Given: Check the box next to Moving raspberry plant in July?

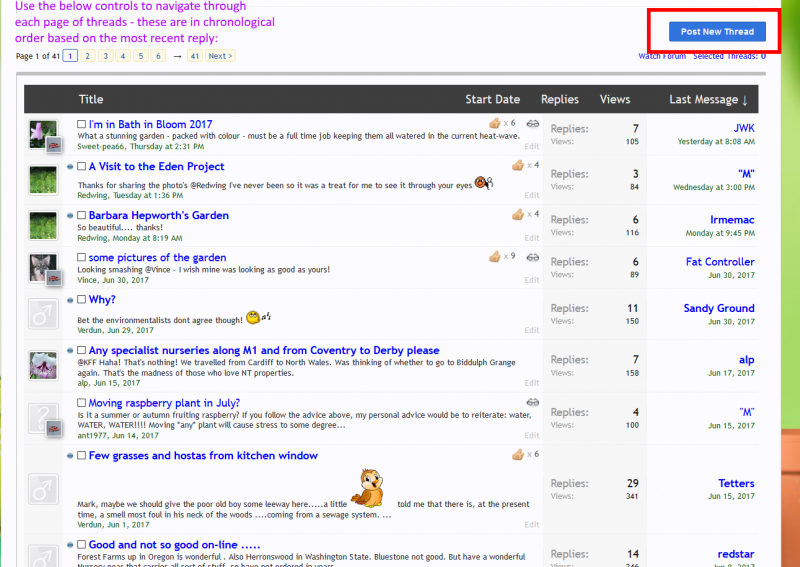Looking at the screenshot, I should [x=82, y=404].
